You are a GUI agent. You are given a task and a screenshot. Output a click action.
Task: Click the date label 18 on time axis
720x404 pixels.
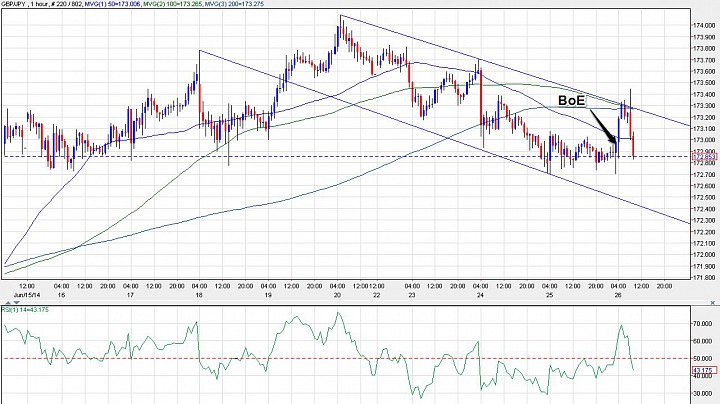click(x=199, y=295)
